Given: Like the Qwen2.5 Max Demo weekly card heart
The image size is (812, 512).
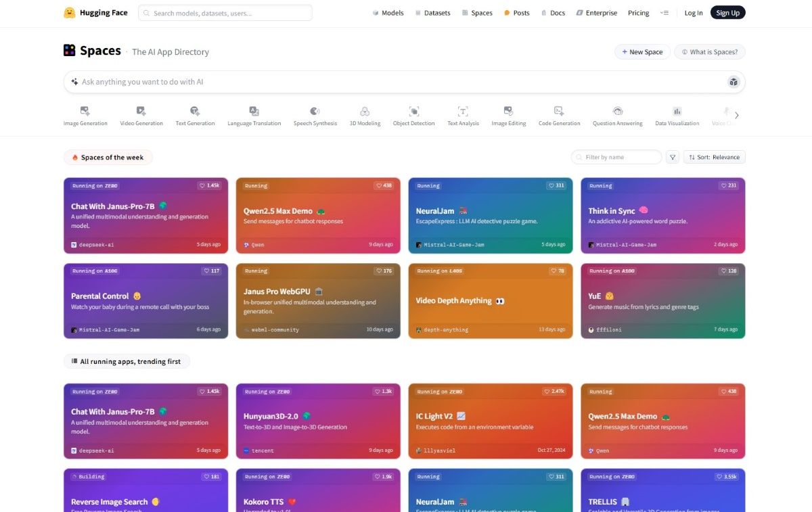Looking at the screenshot, I should (383, 185).
